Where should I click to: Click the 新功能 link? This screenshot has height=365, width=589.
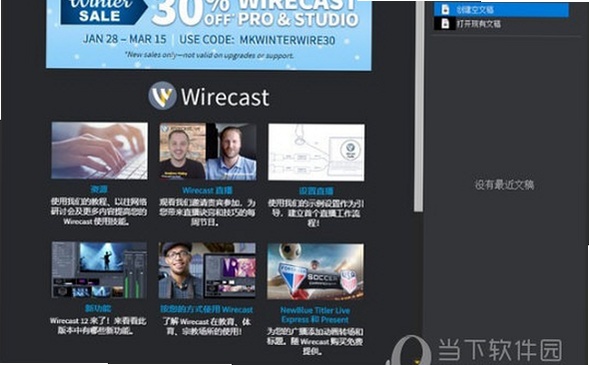point(98,308)
